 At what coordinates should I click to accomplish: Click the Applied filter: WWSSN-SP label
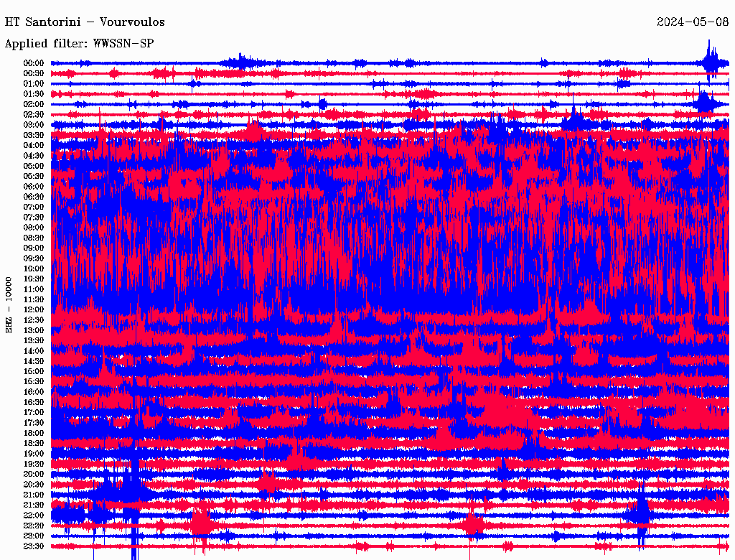[79, 44]
